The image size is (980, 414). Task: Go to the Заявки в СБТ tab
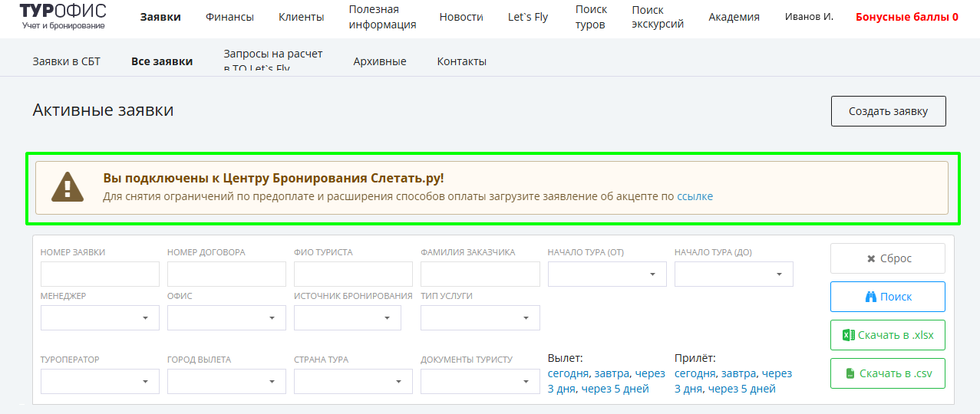click(x=66, y=61)
